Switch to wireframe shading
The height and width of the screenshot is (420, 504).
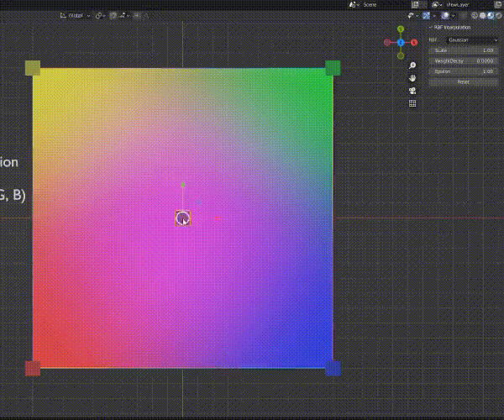pos(475,15)
